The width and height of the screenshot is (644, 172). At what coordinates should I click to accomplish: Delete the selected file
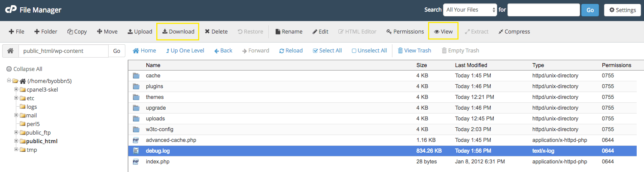(x=216, y=31)
